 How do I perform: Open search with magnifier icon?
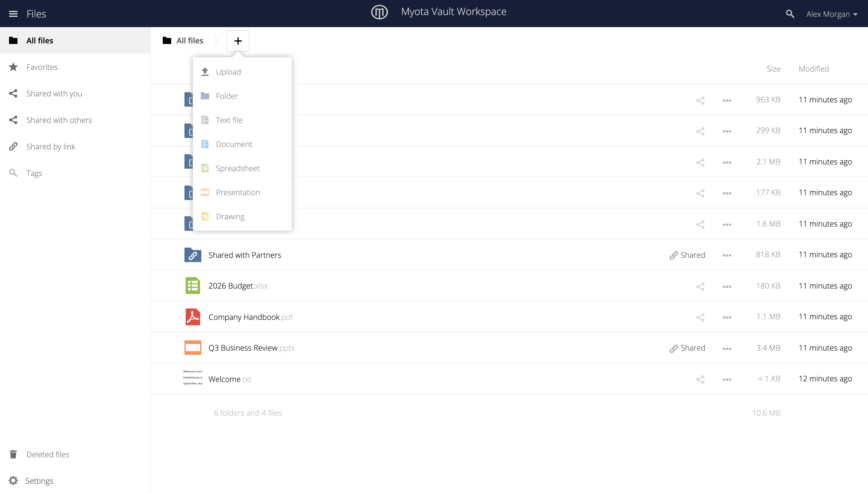tap(790, 14)
